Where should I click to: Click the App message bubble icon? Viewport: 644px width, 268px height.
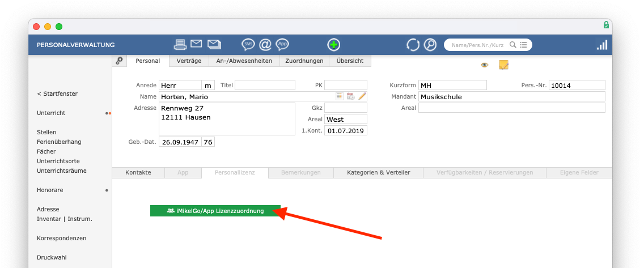pyautogui.click(x=282, y=44)
